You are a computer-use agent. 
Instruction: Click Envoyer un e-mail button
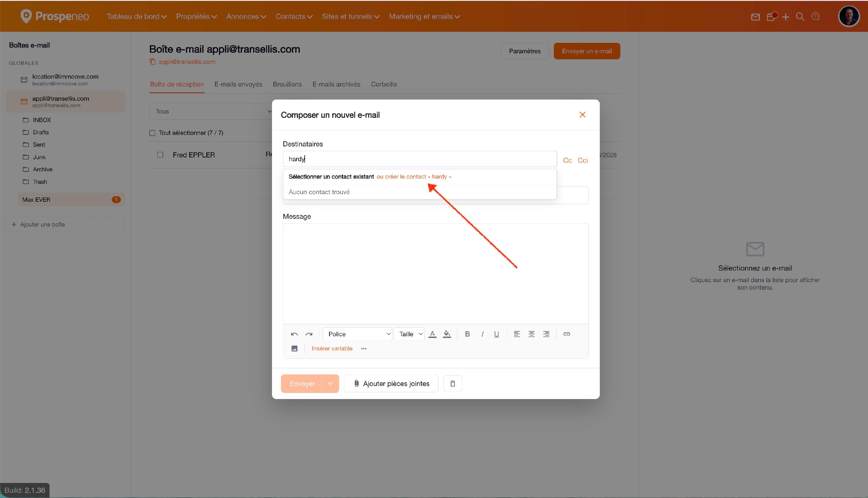(x=587, y=51)
